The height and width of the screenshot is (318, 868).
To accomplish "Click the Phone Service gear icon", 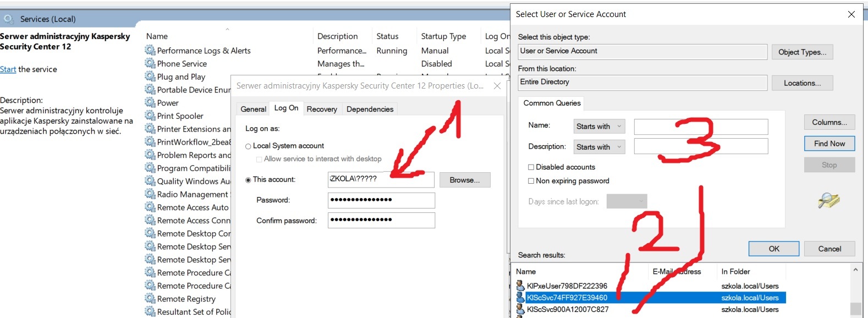I will [150, 63].
